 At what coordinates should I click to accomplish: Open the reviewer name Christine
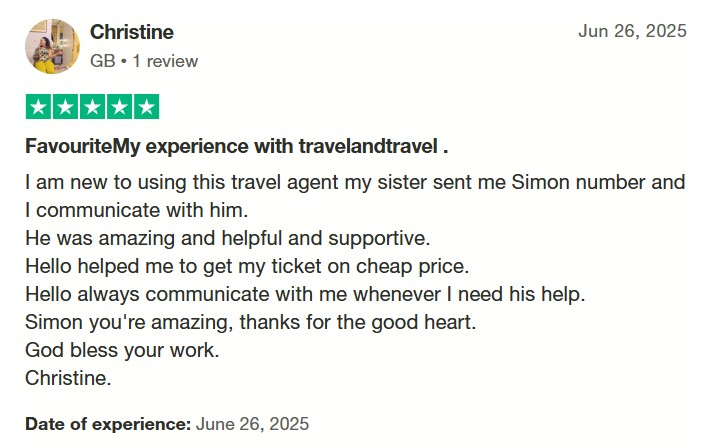tap(131, 32)
